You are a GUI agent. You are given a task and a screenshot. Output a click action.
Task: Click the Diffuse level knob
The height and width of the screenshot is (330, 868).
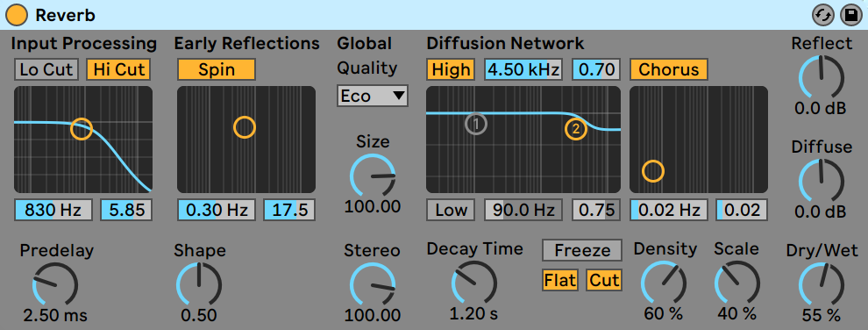tap(822, 181)
